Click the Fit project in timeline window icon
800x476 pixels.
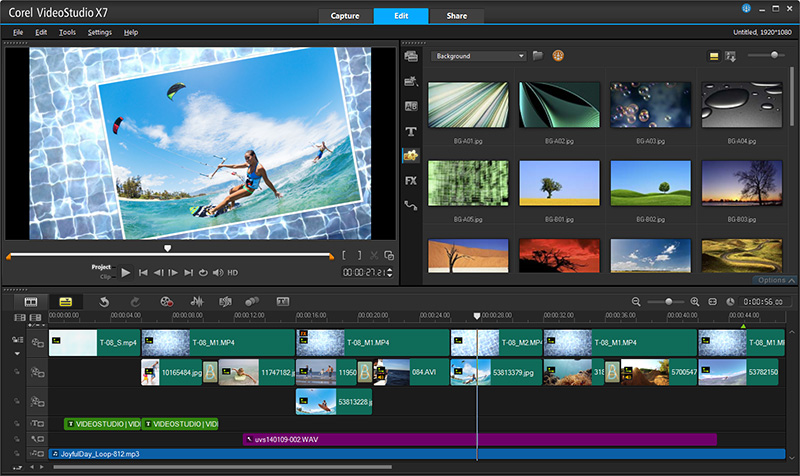(x=712, y=301)
